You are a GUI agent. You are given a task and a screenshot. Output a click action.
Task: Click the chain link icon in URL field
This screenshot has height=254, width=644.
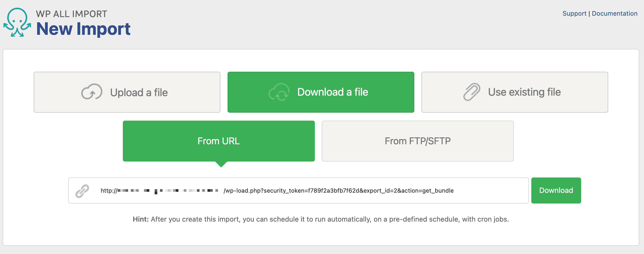82,191
